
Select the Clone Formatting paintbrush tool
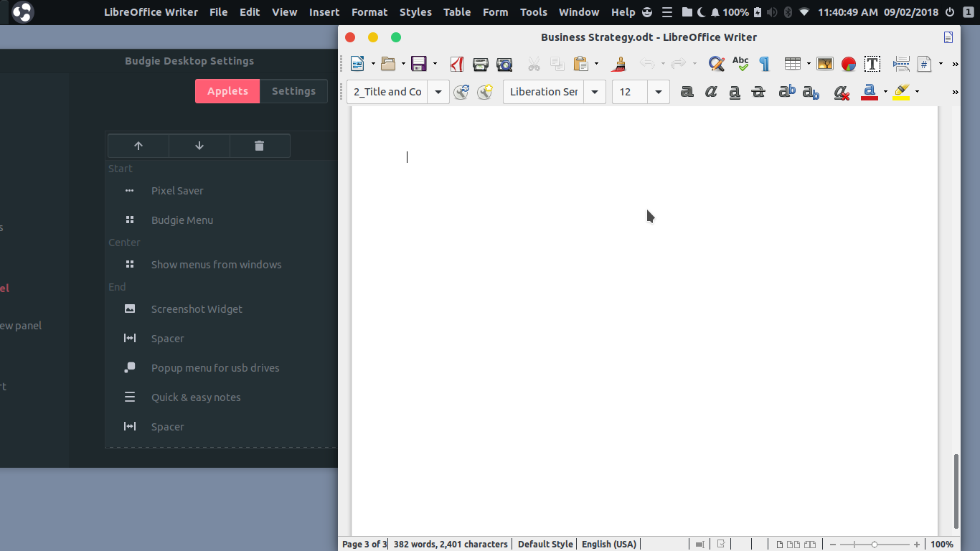coord(618,64)
